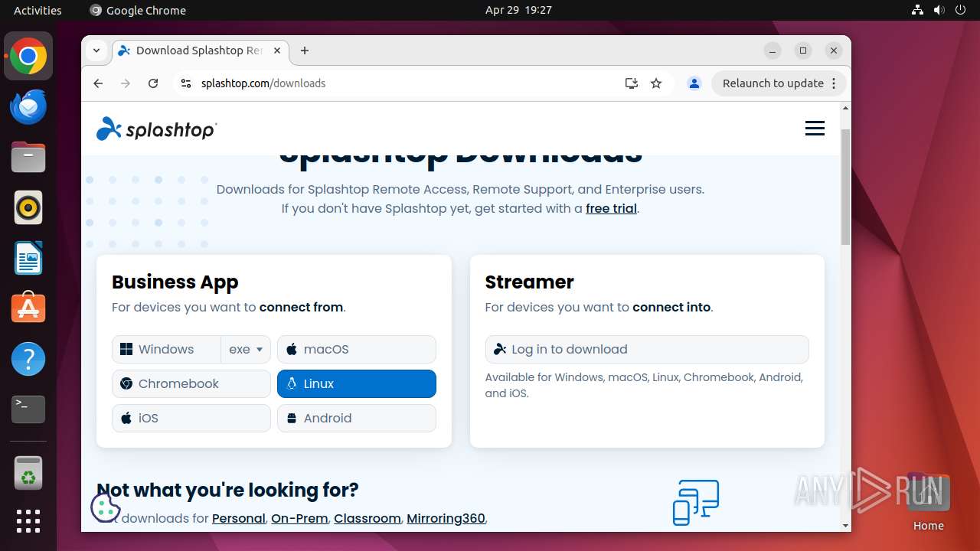
Task: View site information icon in address bar
Action: pos(185,83)
